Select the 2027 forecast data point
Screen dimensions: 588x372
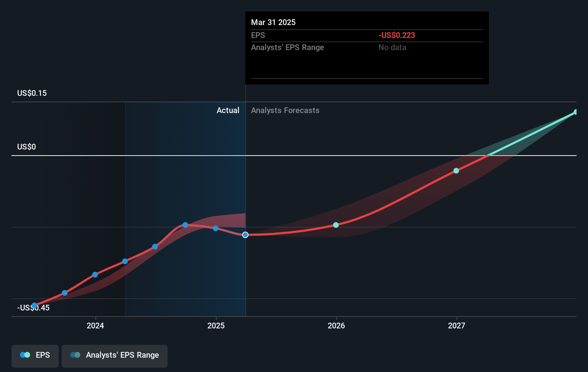point(456,171)
